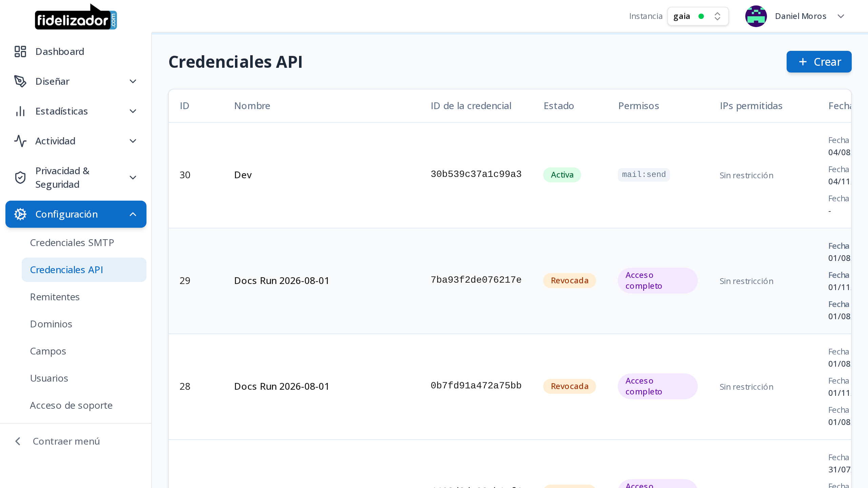Open the gaia instance selector
The width and height of the screenshot is (868, 488).
[698, 16]
